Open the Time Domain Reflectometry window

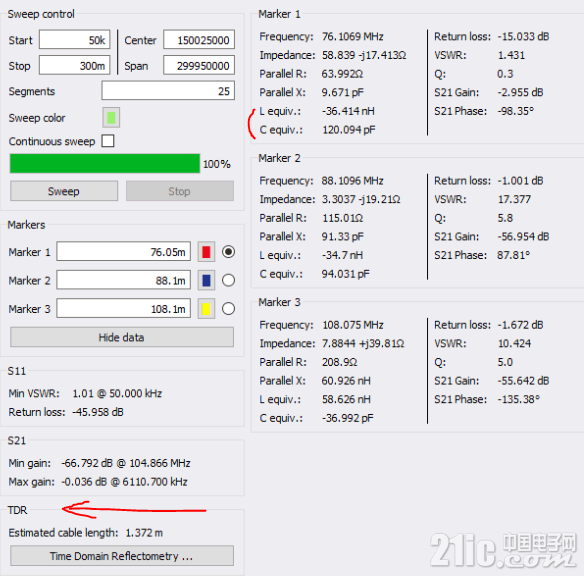tap(122, 556)
